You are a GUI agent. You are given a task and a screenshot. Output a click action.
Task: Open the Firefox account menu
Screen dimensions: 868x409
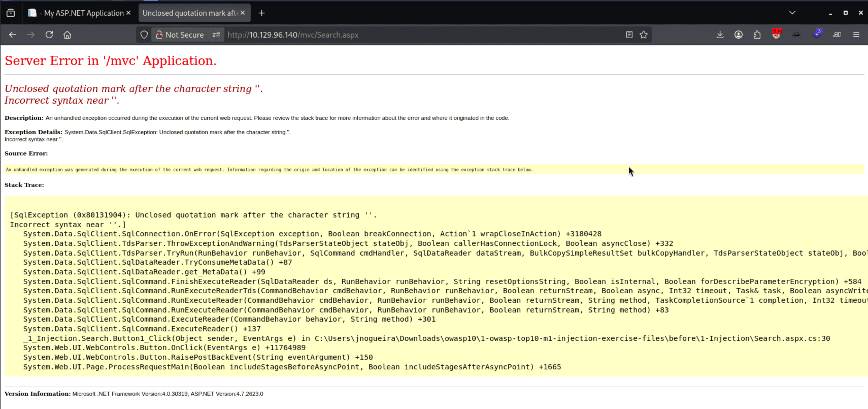pos(738,35)
